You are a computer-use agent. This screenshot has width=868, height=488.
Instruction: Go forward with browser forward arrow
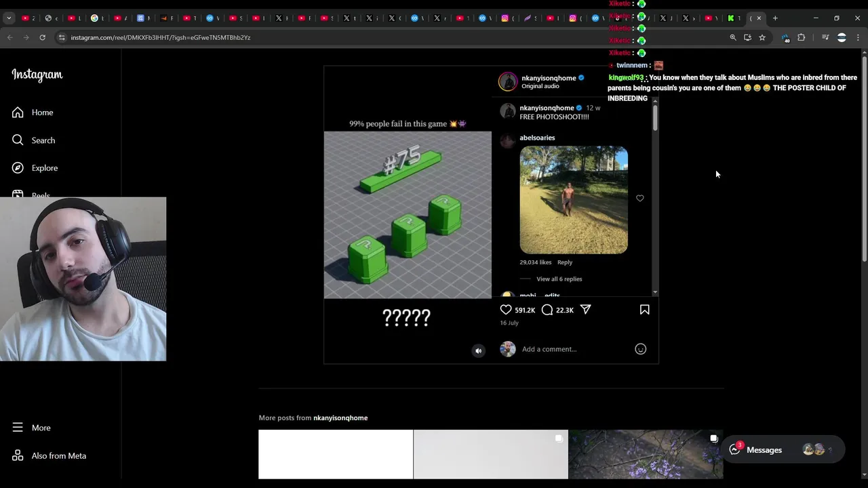26,37
